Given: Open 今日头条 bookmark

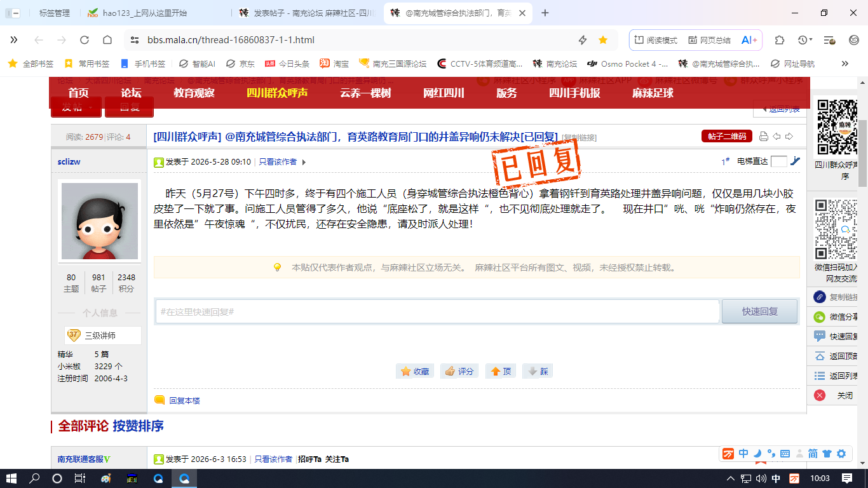Looking at the screenshot, I should click(x=287, y=64).
